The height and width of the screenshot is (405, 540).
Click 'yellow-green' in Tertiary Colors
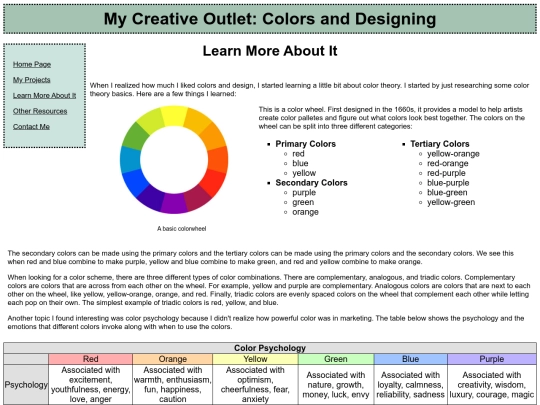(451, 202)
